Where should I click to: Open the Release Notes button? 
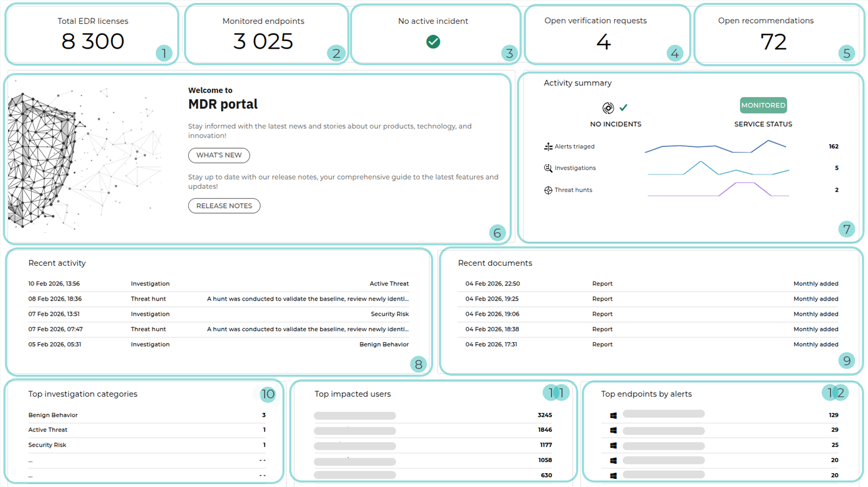(224, 206)
